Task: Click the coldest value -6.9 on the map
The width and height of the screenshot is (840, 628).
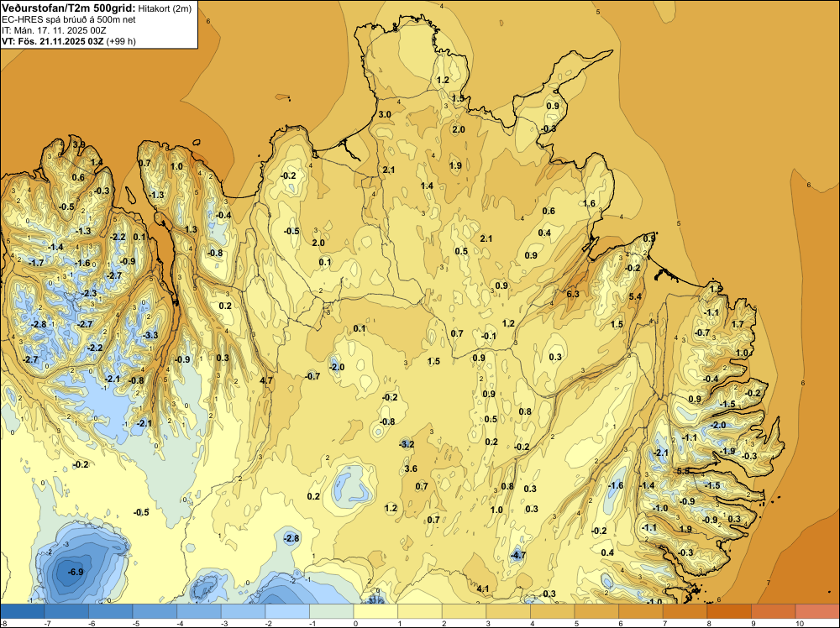Action: click(x=76, y=572)
